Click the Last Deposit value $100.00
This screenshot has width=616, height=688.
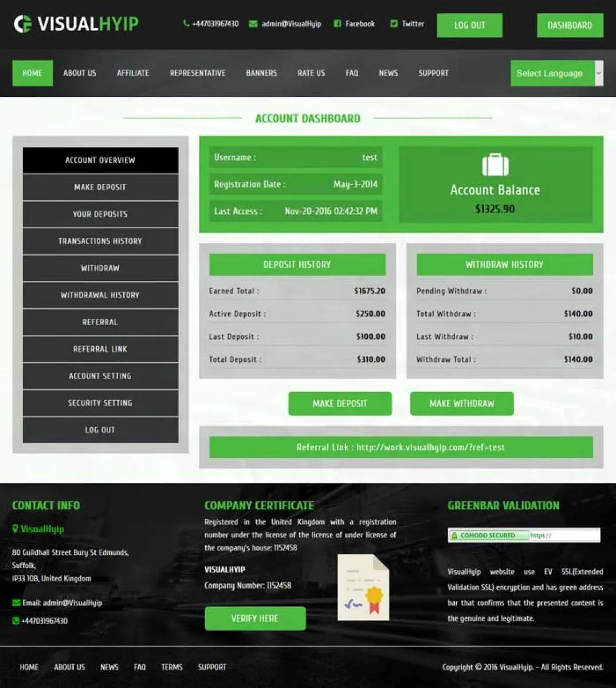[x=371, y=337]
